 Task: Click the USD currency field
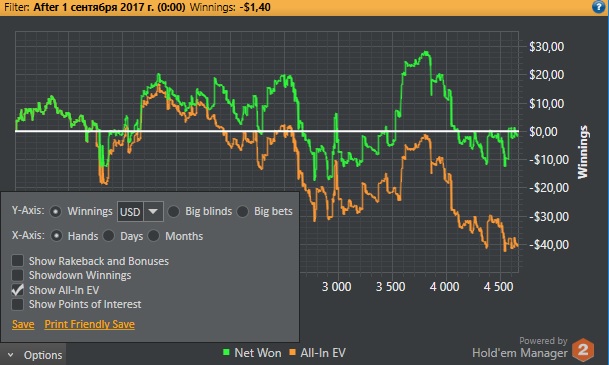tap(130, 212)
